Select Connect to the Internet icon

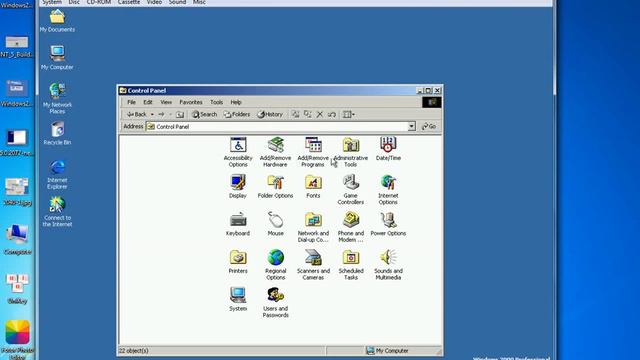pos(57,212)
